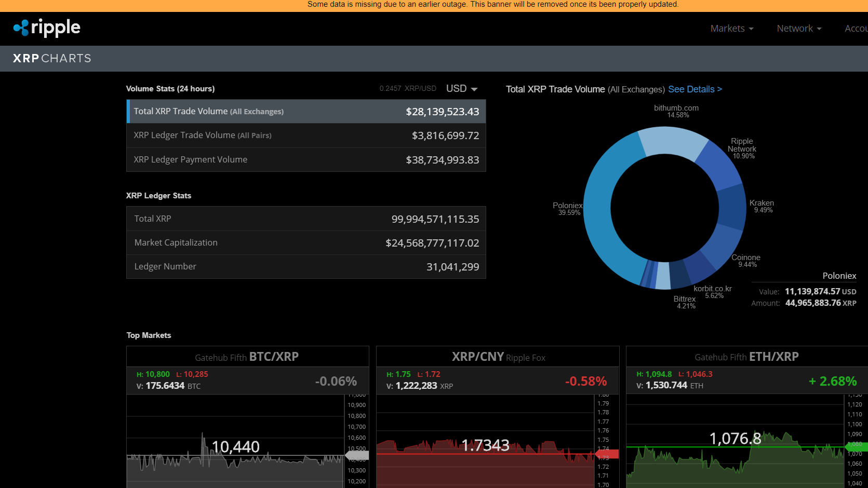Click the ETH/XRP volume 1,530.744 ETH
Screen dimensions: 868x488
(x=670, y=386)
